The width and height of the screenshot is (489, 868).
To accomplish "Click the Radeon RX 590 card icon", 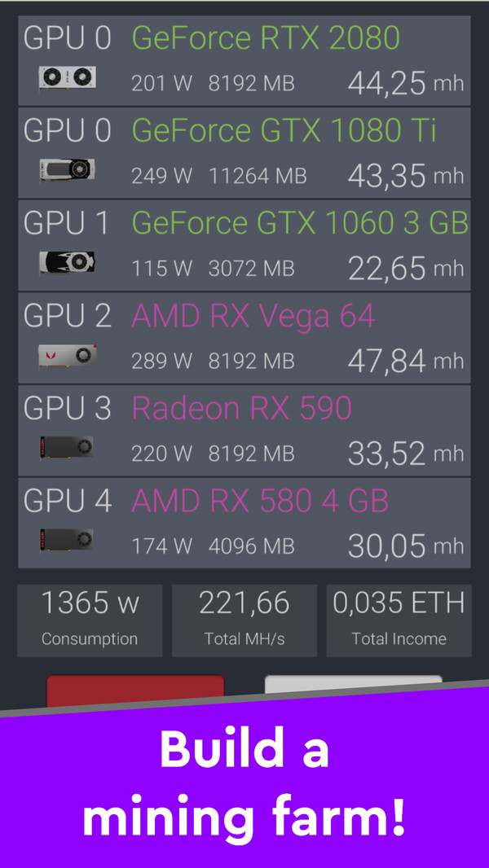I will 67,447.
